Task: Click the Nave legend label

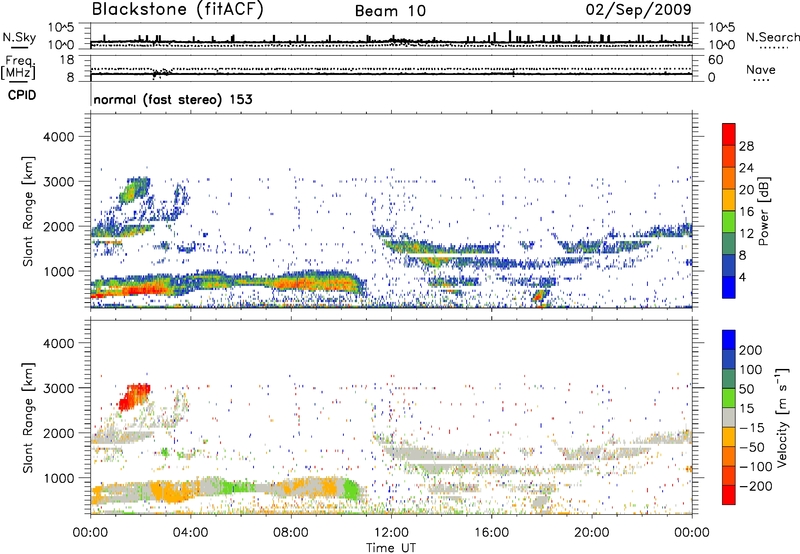Action: pyautogui.click(x=761, y=69)
